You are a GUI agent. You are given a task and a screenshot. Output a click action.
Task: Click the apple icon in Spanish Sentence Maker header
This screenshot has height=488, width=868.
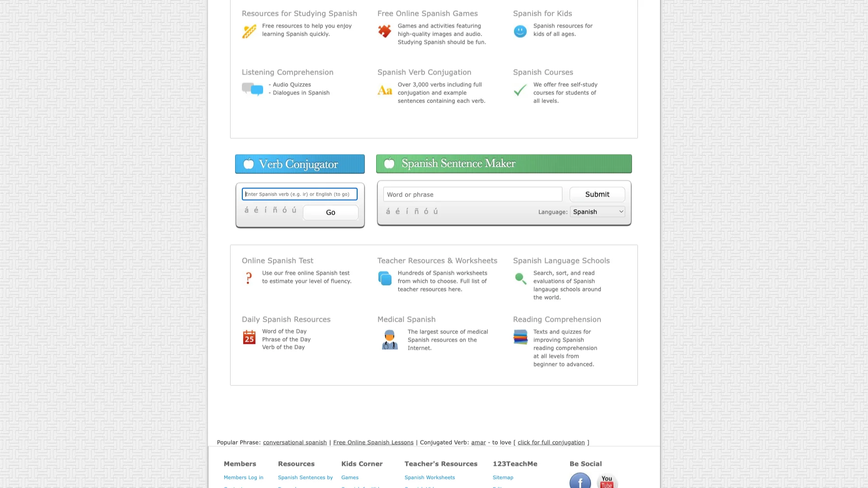389,163
